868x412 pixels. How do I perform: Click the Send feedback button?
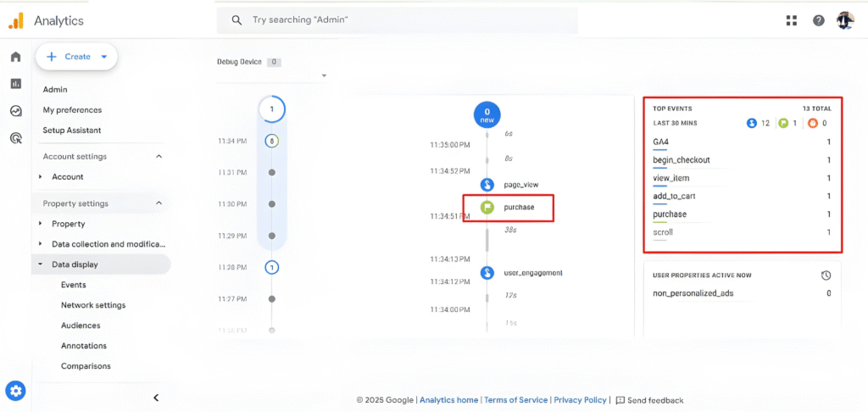click(649, 400)
